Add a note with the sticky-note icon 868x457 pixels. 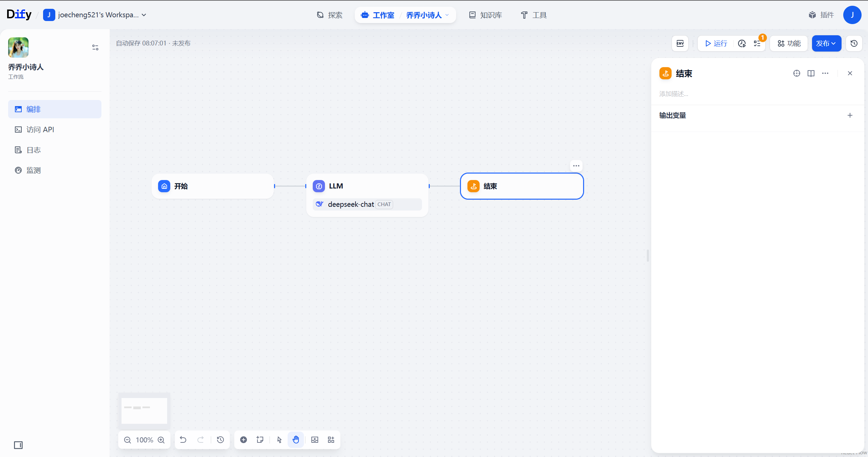(x=260, y=440)
